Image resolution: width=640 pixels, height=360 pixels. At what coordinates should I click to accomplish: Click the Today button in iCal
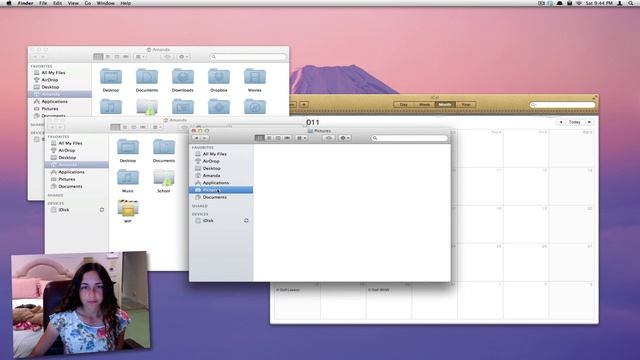pos(575,122)
